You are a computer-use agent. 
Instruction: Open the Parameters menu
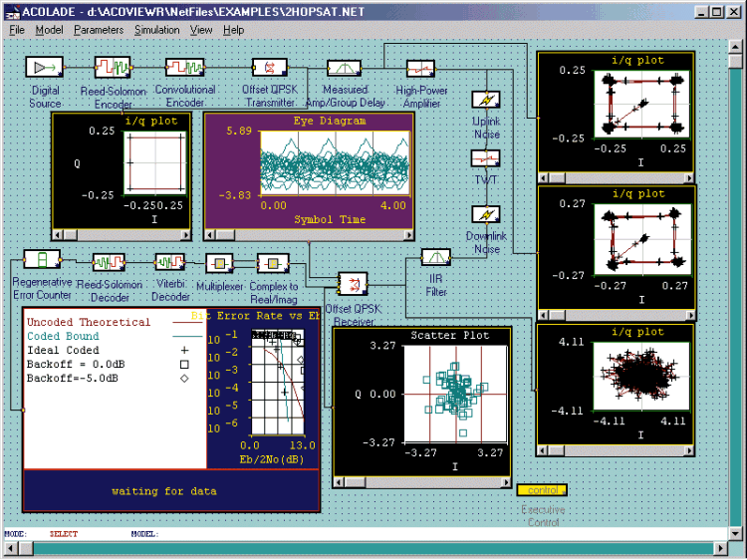point(99,30)
